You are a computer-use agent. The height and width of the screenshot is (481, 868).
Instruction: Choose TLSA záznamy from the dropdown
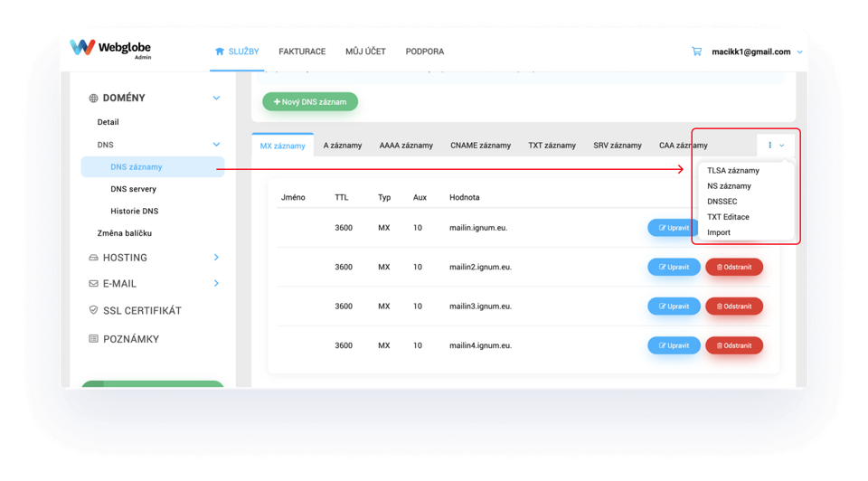coord(733,171)
